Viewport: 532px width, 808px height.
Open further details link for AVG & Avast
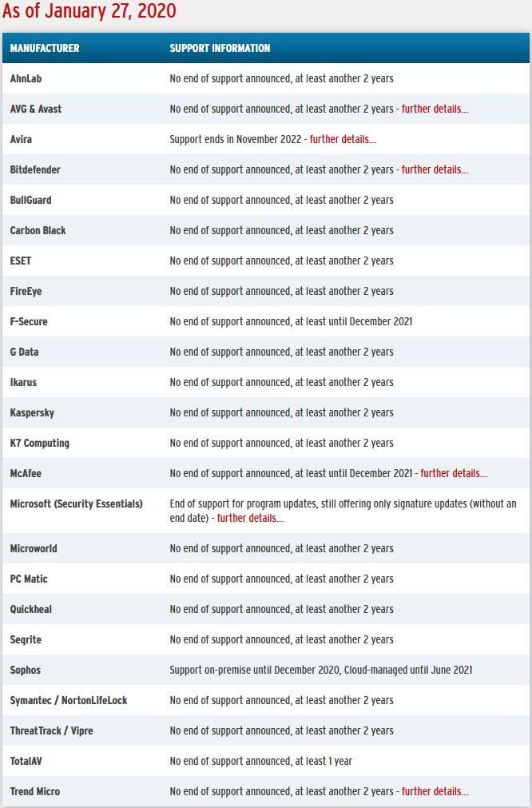435,109
